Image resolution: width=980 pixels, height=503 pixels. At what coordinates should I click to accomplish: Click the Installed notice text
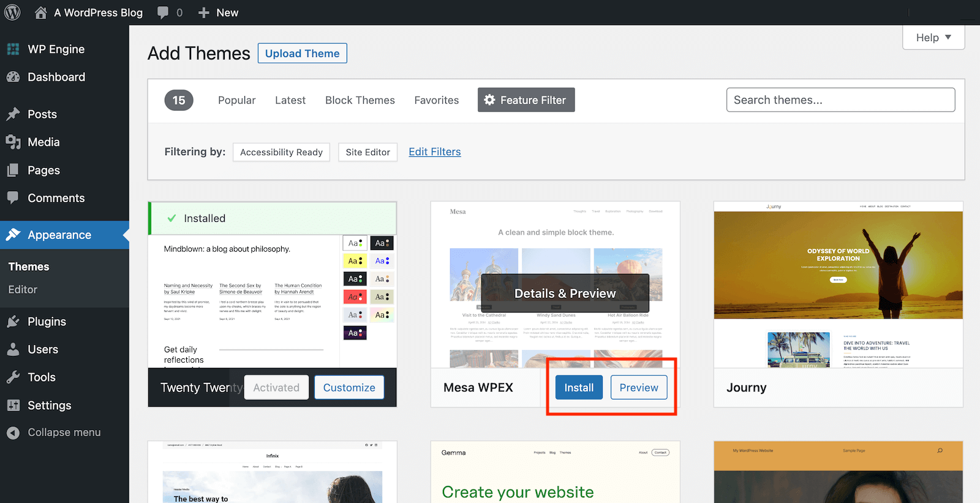(205, 218)
